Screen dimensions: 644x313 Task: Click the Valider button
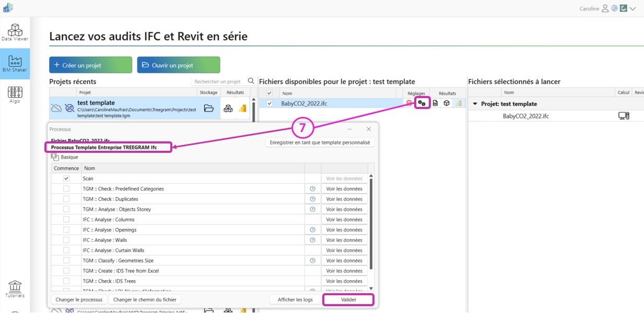tap(348, 299)
